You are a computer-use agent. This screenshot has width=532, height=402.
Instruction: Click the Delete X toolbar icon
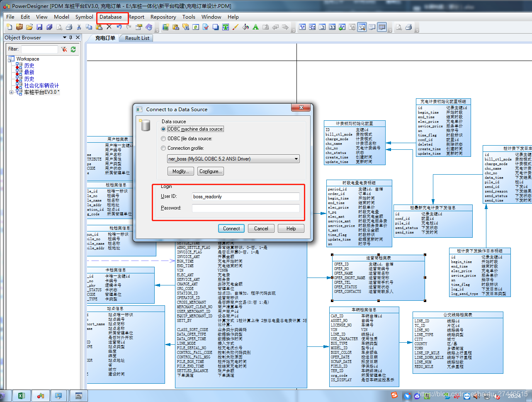109,27
